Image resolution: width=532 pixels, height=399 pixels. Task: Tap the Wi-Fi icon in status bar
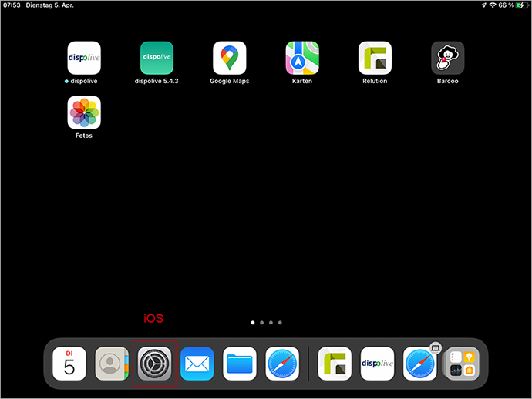pyautogui.click(x=493, y=5)
